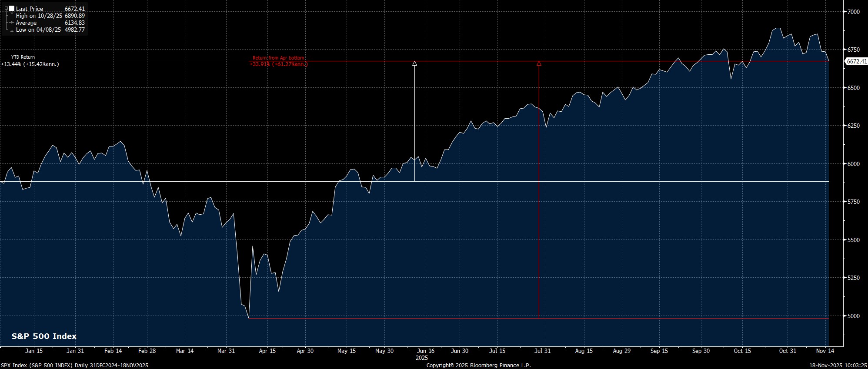Image resolution: width=868 pixels, height=369 pixels.
Task: Click the SPX Index date range footer text
Action: [x=74, y=366]
